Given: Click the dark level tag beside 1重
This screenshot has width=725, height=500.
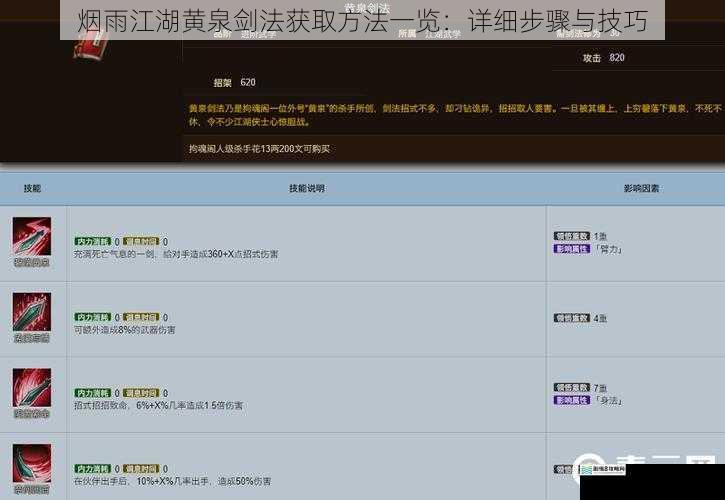Looking at the screenshot, I should [x=572, y=236].
